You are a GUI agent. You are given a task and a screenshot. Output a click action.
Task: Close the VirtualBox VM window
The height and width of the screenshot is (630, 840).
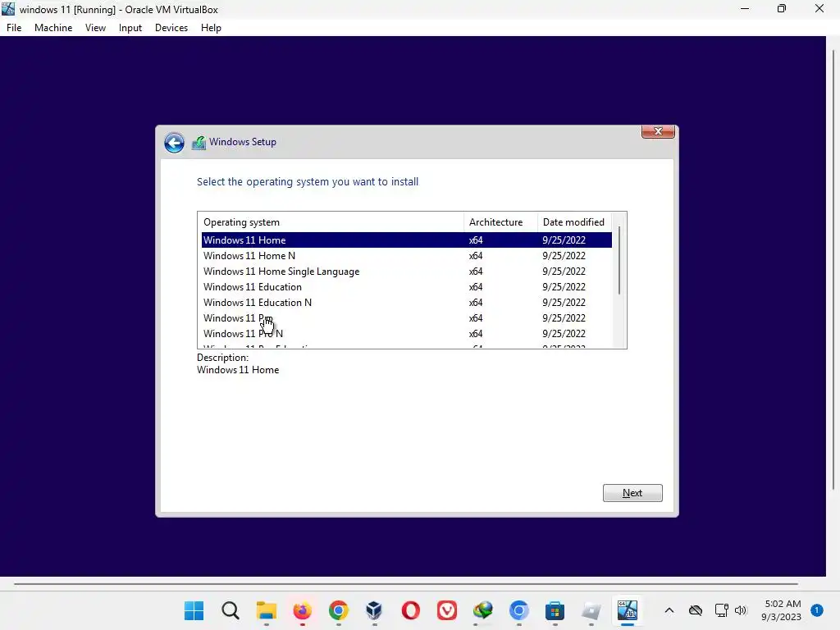819,9
